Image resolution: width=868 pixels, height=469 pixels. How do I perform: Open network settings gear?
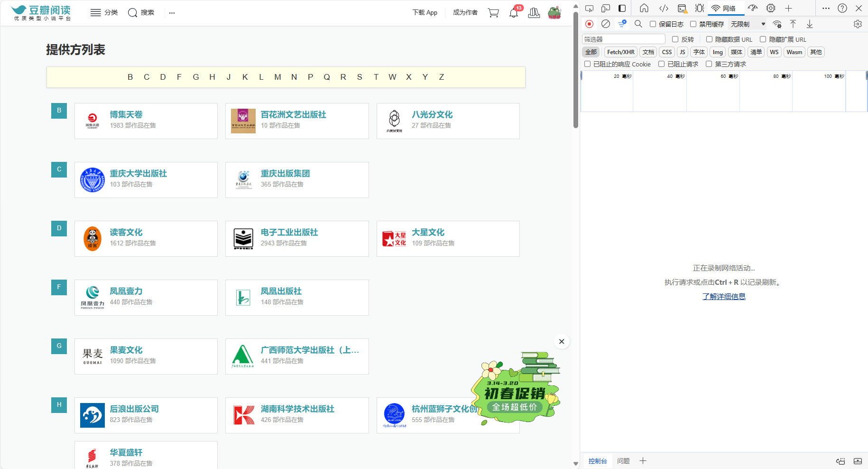(x=858, y=24)
